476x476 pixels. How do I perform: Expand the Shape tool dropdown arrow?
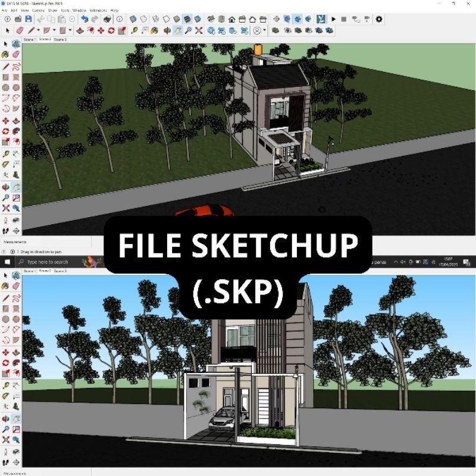pyautogui.click(x=70, y=30)
